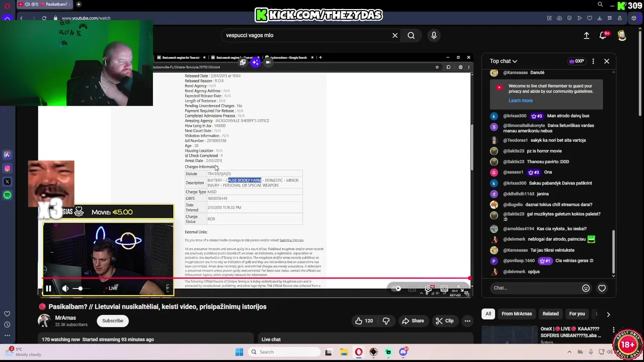Open the 0XP channel points badge
The height and width of the screenshot is (362, 644).
coord(577,61)
